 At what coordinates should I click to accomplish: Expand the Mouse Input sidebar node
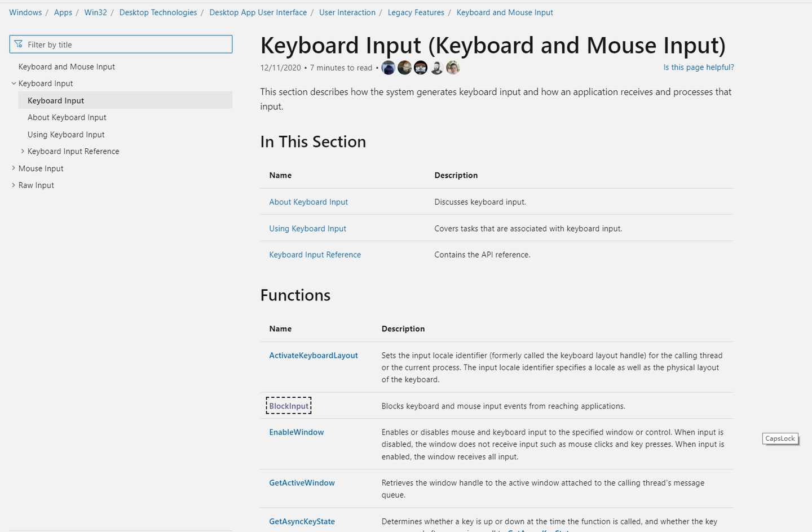(14, 168)
